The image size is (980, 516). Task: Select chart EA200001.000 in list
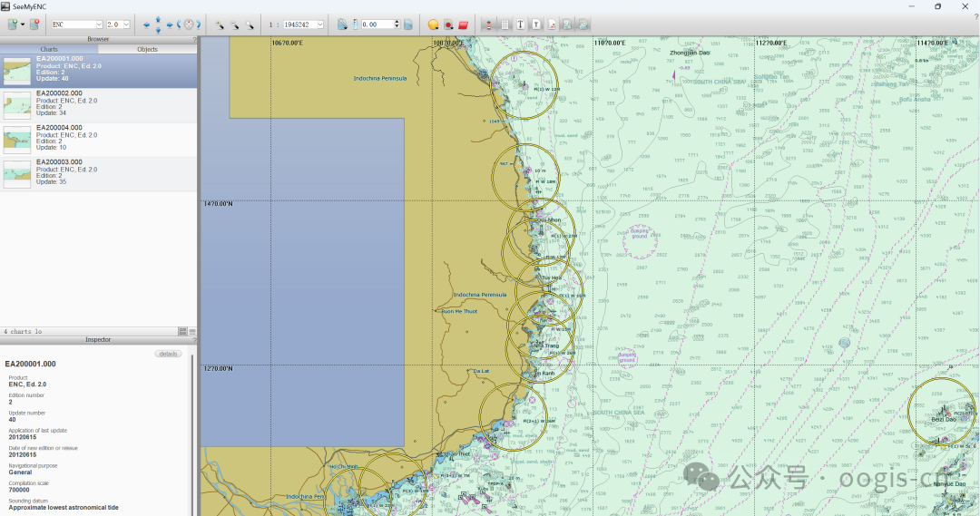(x=98, y=71)
